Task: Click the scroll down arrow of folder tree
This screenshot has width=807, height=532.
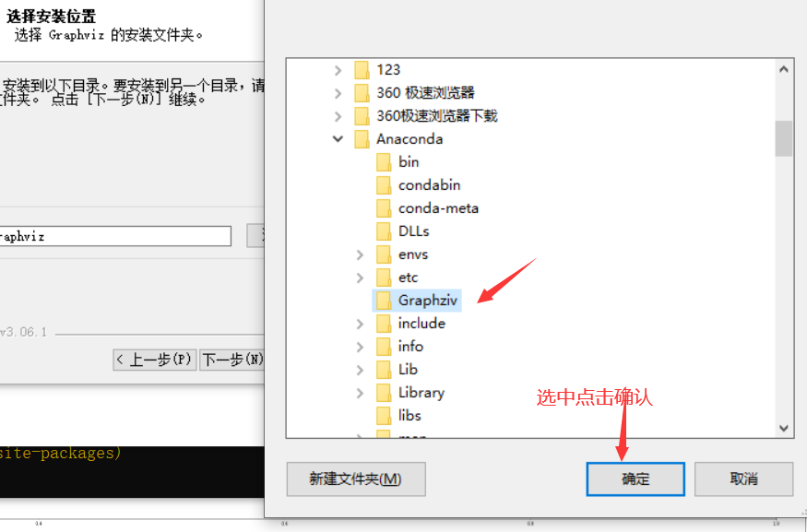Action: click(784, 428)
